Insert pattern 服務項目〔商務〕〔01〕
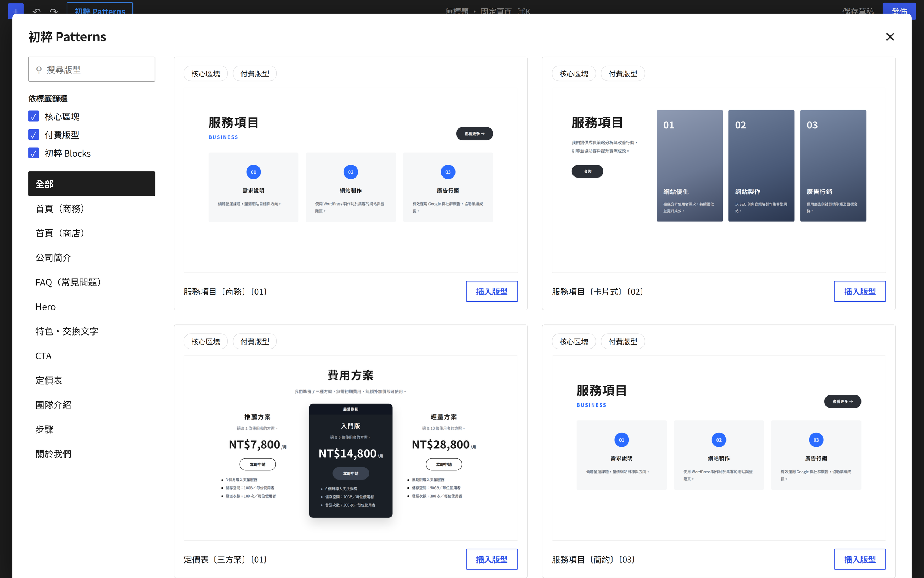 (492, 291)
